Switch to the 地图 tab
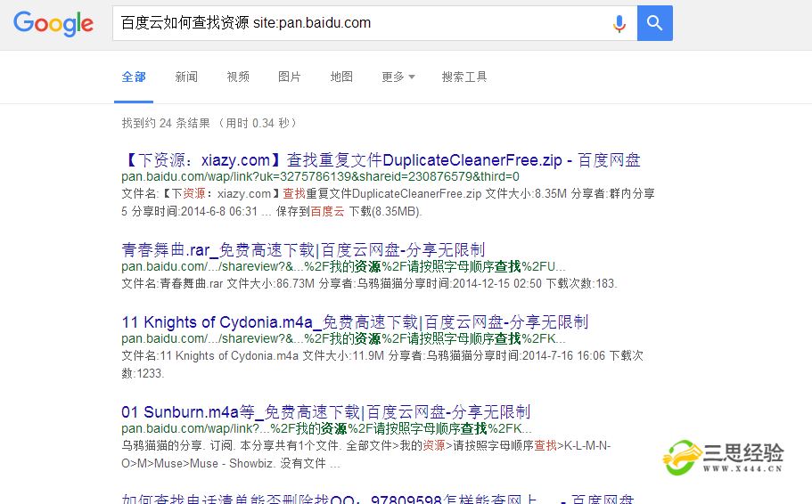This screenshot has width=812, height=504. tap(341, 77)
